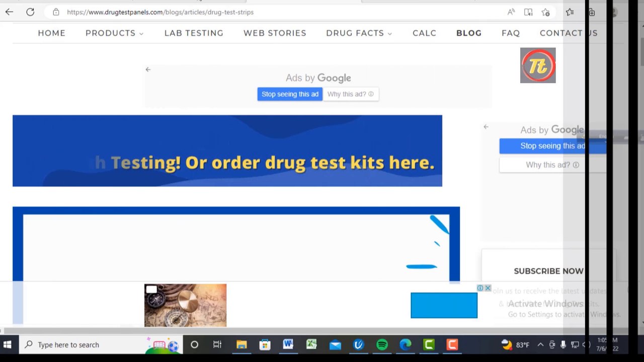The image size is (644, 362).
Task: Open File Explorer from the taskbar
Action: 242,345
